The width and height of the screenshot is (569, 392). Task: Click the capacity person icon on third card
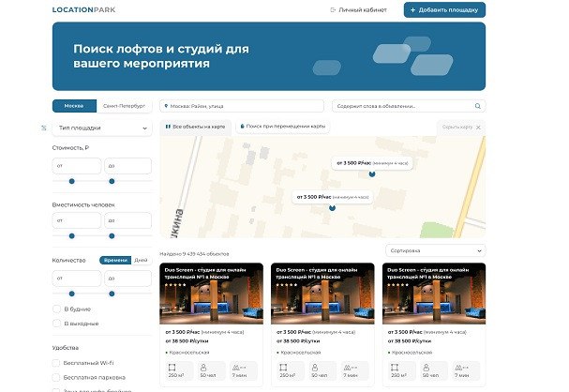[427, 368]
